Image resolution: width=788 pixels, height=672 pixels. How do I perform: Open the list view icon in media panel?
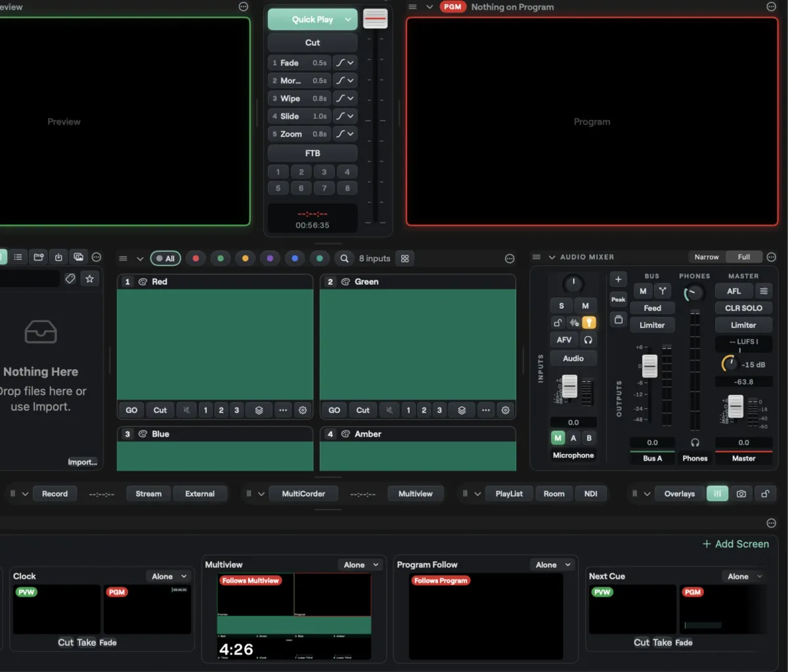(18, 257)
